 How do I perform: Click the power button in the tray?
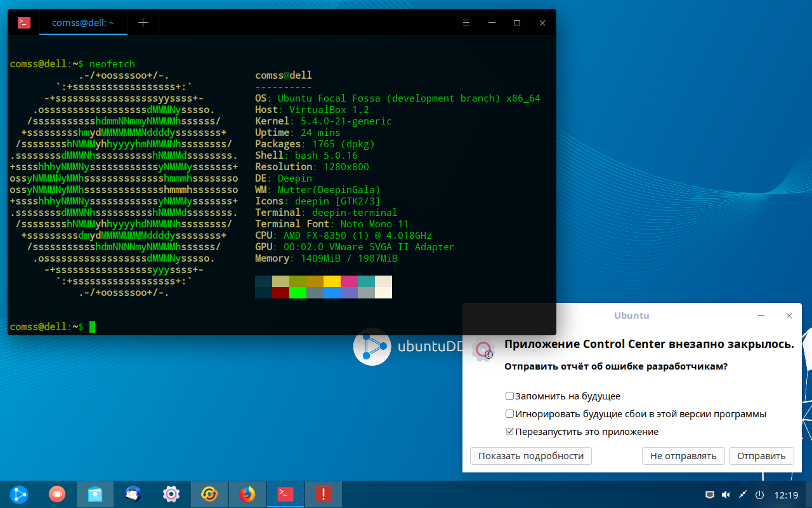click(759, 495)
